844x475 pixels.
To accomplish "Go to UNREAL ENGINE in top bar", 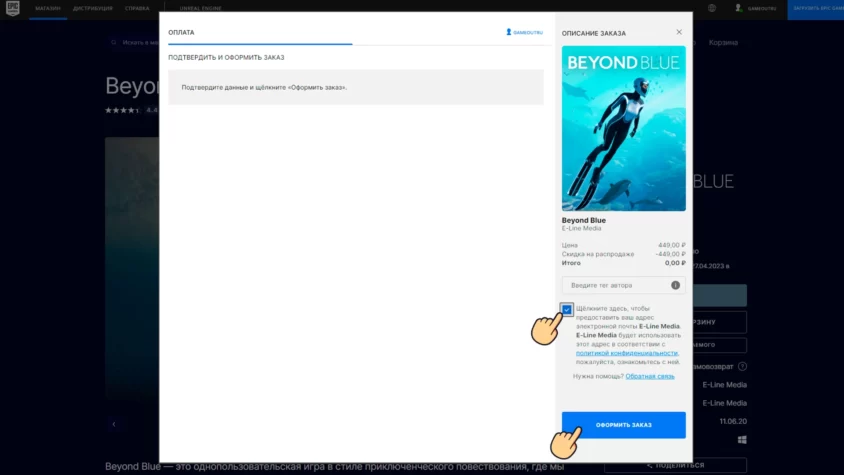I will 200,9.
